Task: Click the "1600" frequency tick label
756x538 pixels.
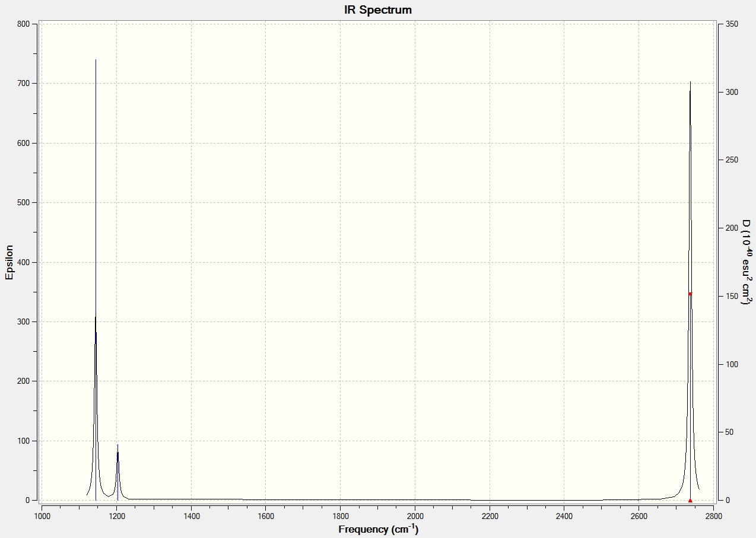Action: (x=265, y=516)
